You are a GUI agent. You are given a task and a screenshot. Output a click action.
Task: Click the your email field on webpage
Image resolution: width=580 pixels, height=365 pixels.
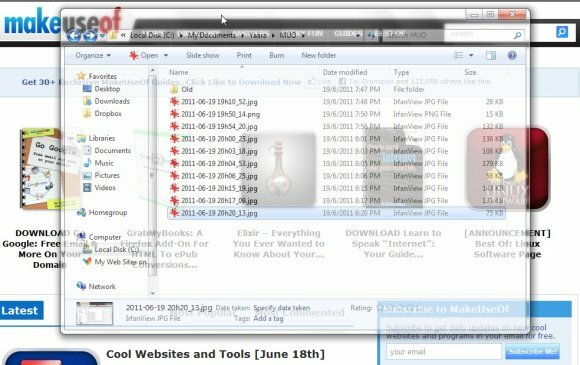coord(444,352)
